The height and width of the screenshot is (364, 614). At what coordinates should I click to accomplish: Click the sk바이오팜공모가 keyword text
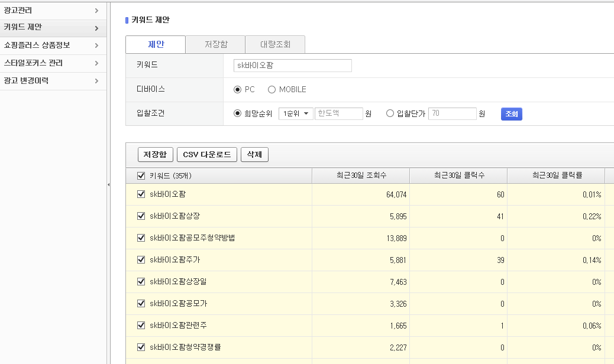click(178, 304)
